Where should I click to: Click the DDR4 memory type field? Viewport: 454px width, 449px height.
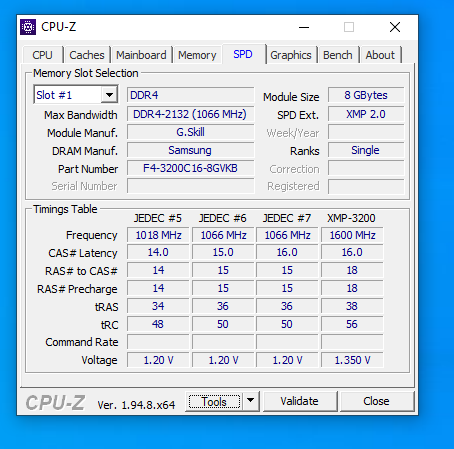point(190,95)
